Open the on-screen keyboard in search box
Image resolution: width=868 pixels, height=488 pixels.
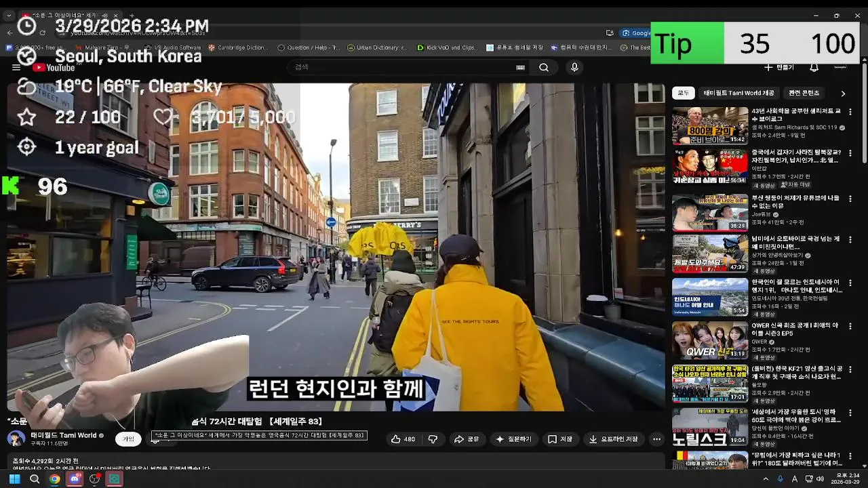(x=520, y=67)
